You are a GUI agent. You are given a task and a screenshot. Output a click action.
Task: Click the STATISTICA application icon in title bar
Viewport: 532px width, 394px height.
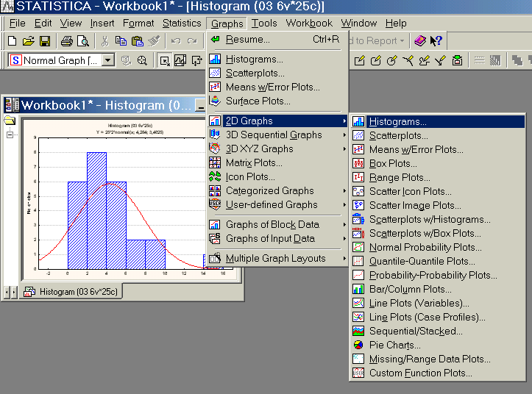7,6
